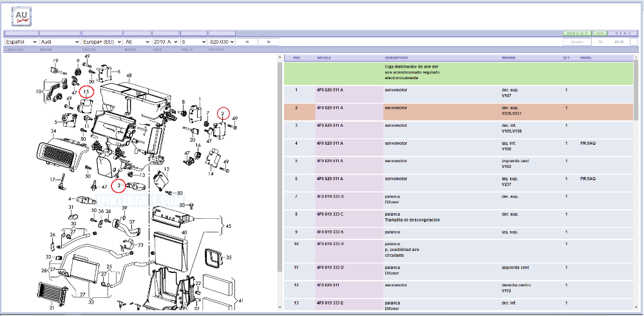Click part label 5 in the diagram
The image size is (644, 316).
pos(56,122)
